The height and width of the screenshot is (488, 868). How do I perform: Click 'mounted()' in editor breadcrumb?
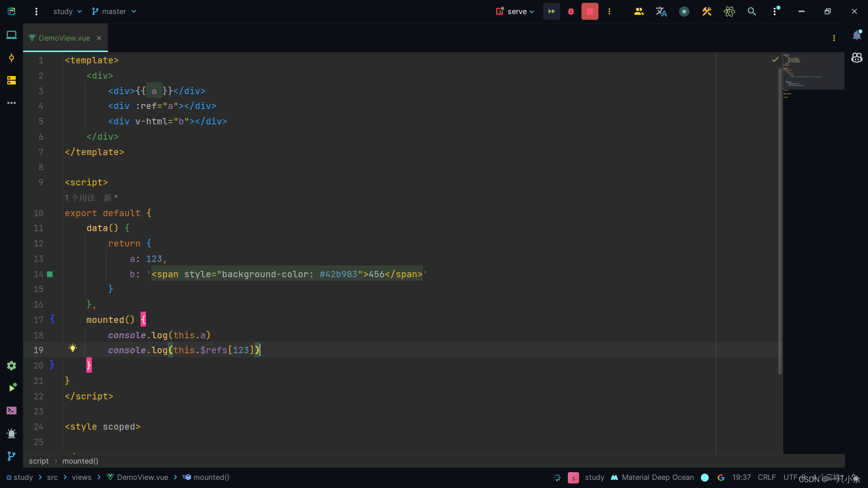click(x=80, y=461)
